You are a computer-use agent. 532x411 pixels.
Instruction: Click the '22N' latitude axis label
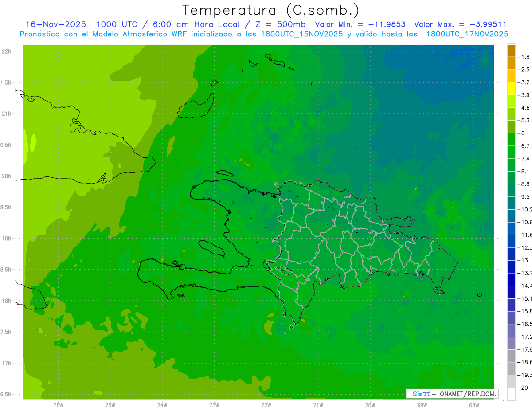[x=7, y=51]
